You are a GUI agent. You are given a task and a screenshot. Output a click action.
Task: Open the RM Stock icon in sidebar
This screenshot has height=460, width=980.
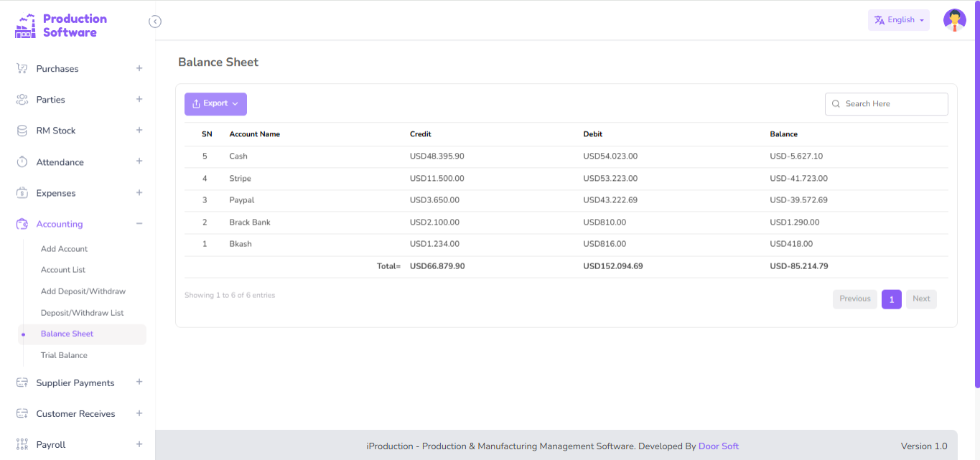coord(21,130)
